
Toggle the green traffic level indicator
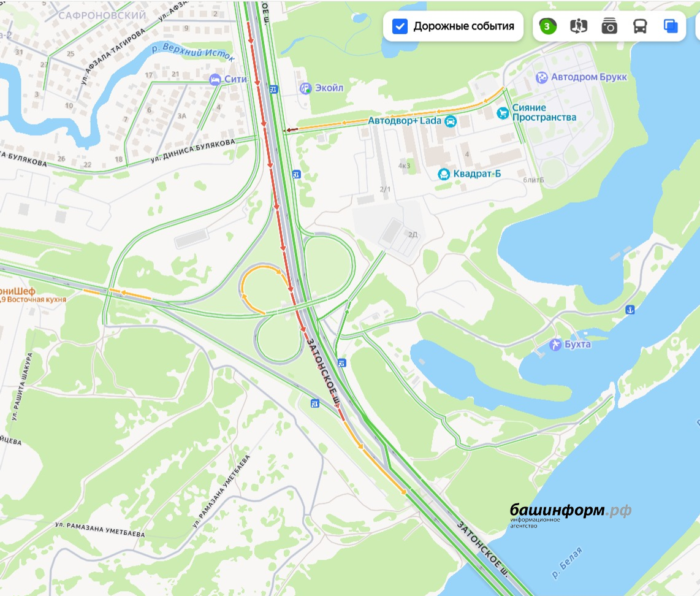click(x=547, y=26)
